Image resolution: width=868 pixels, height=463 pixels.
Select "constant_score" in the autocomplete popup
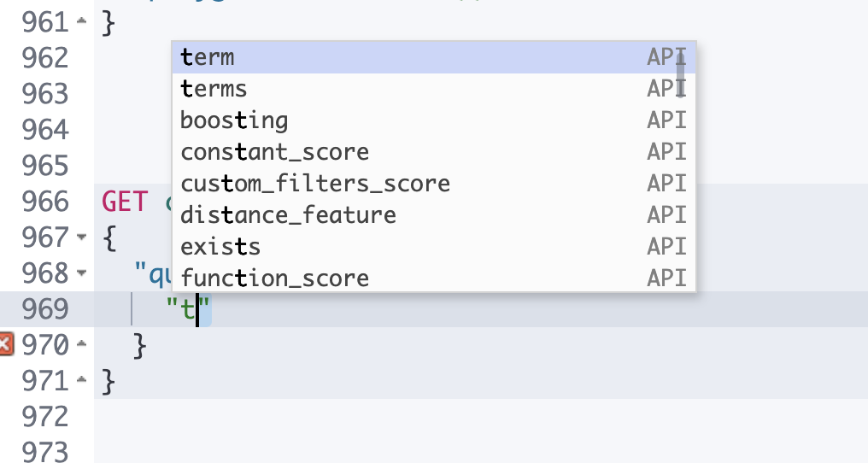tap(274, 152)
